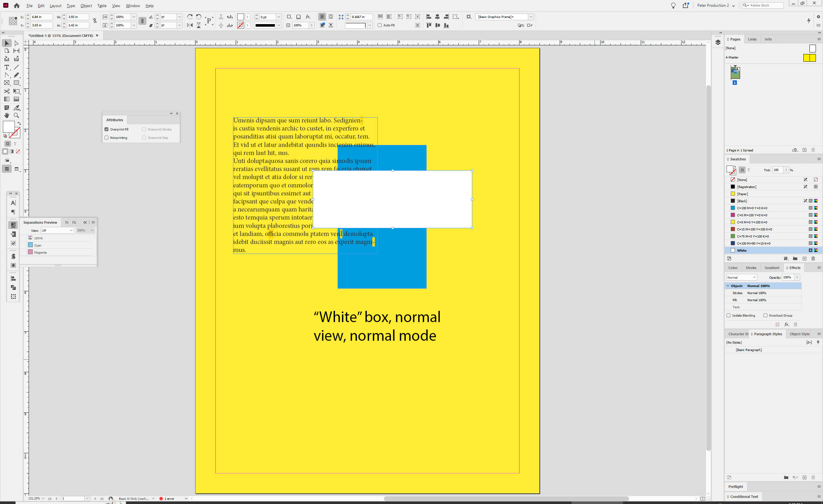
Task: Swap fill and stroke arrow
Action: [19, 123]
